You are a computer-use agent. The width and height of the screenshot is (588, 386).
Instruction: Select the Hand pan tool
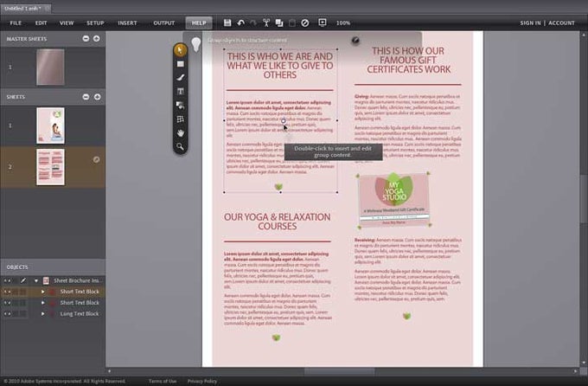click(181, 133)
